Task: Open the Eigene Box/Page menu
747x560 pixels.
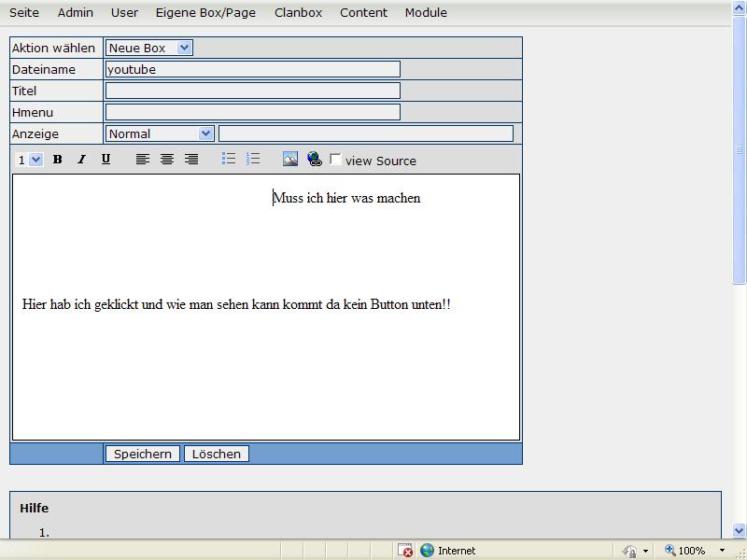Action: (x=205, y=13)
